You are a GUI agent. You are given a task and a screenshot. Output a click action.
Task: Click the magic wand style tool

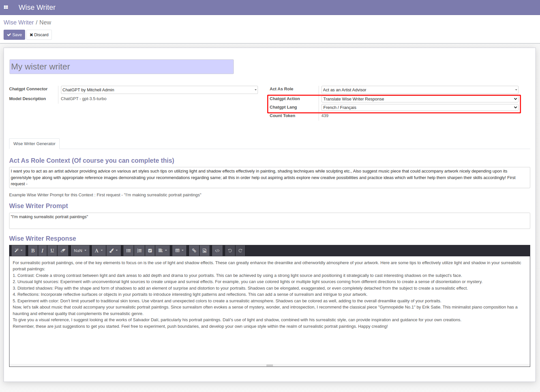coord(19,250)
